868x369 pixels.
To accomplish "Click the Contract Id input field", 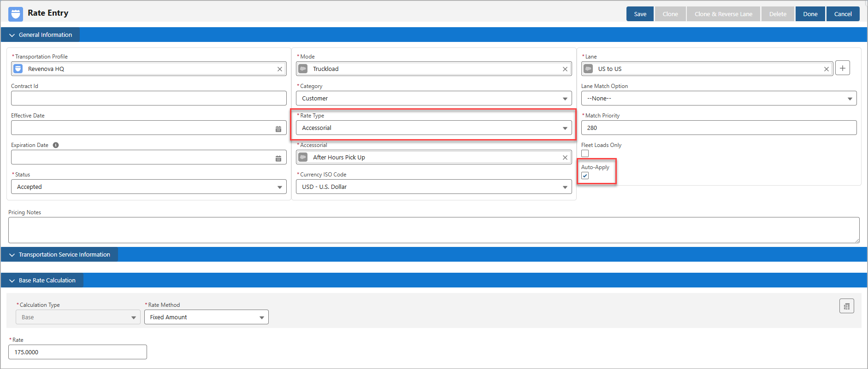I will (x=149, y=98).
